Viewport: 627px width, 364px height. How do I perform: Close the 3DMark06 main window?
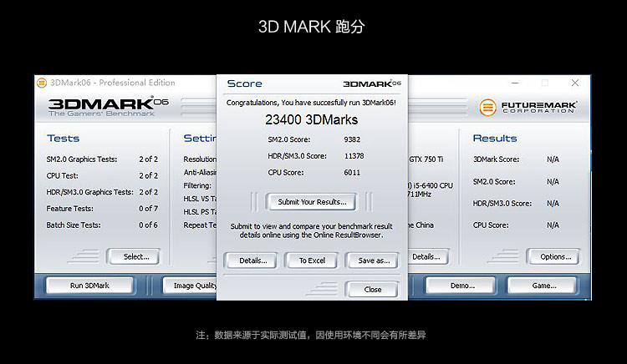[575, 83]
